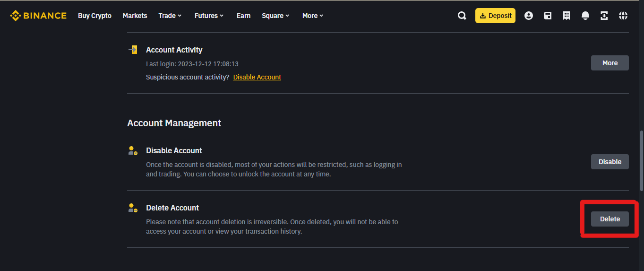Click the yellow Deposit button
Screen dimensions: 644x271
[x=495, y=16]
